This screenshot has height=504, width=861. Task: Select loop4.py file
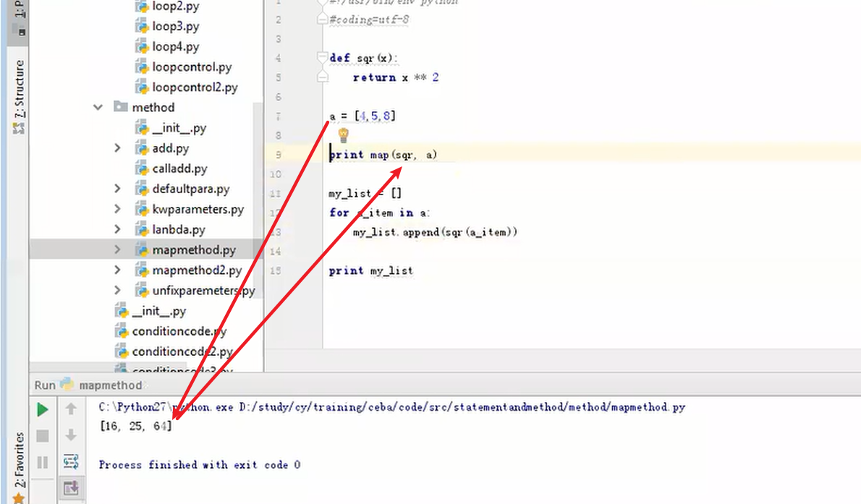pyautogui.click(x=176, y=46)
